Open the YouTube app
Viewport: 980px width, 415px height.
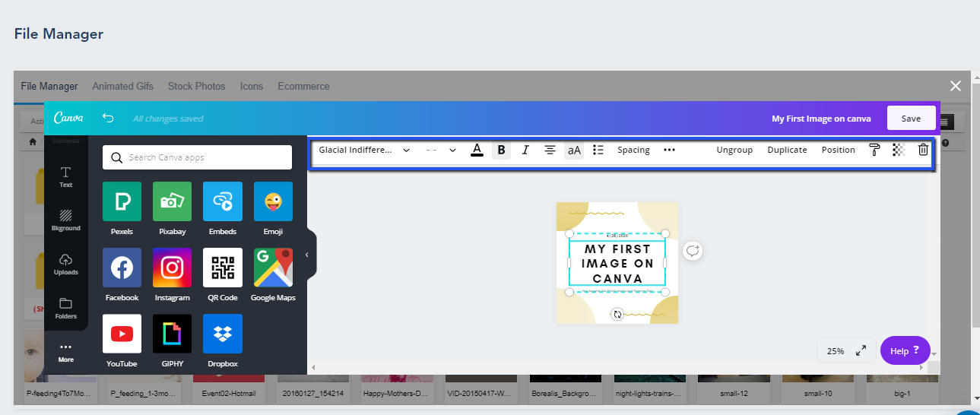coord(122,341)
